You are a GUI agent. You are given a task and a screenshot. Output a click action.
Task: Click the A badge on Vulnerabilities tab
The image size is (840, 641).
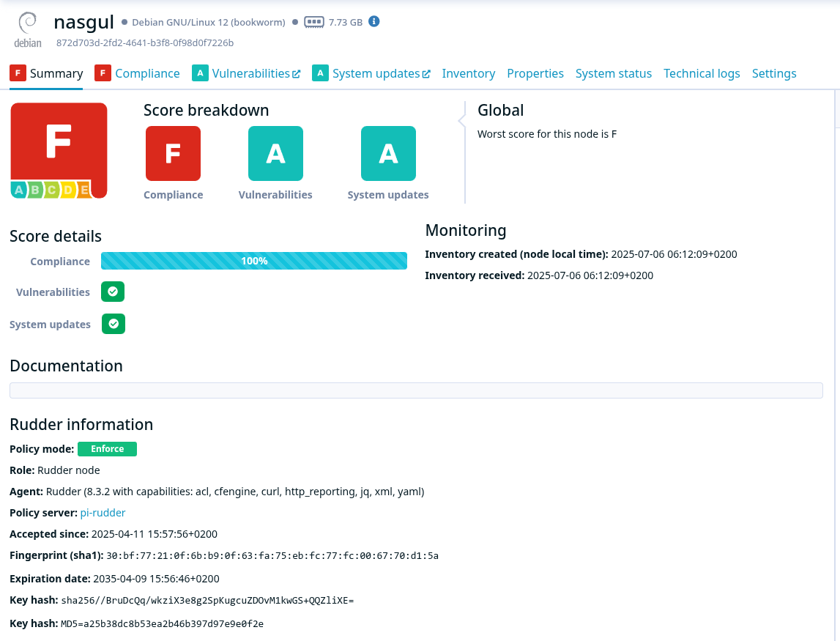[x=200, y=73]
